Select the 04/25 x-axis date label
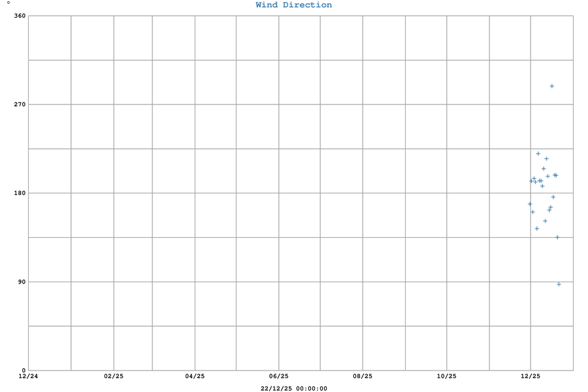 coord(195,376)
